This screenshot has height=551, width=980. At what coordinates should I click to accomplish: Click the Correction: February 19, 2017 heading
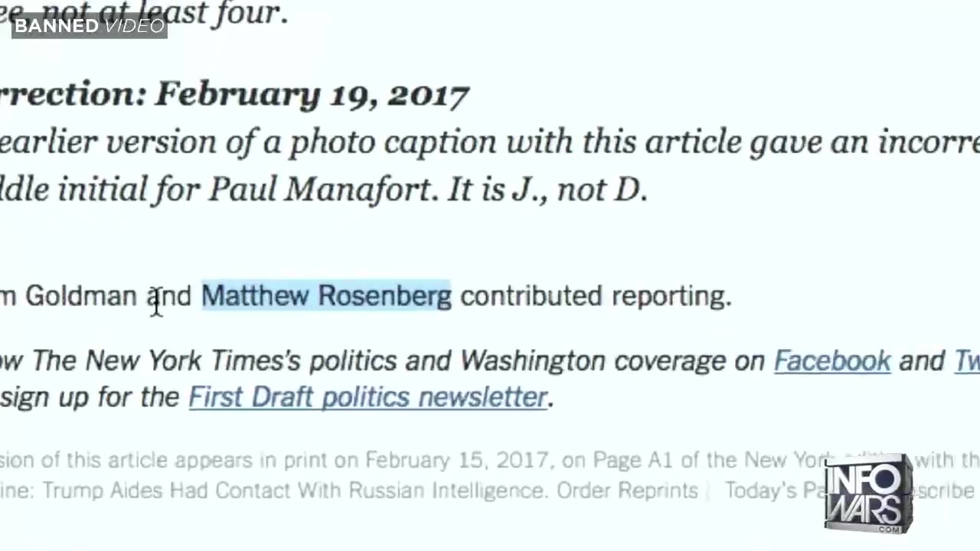pos(234,95)
